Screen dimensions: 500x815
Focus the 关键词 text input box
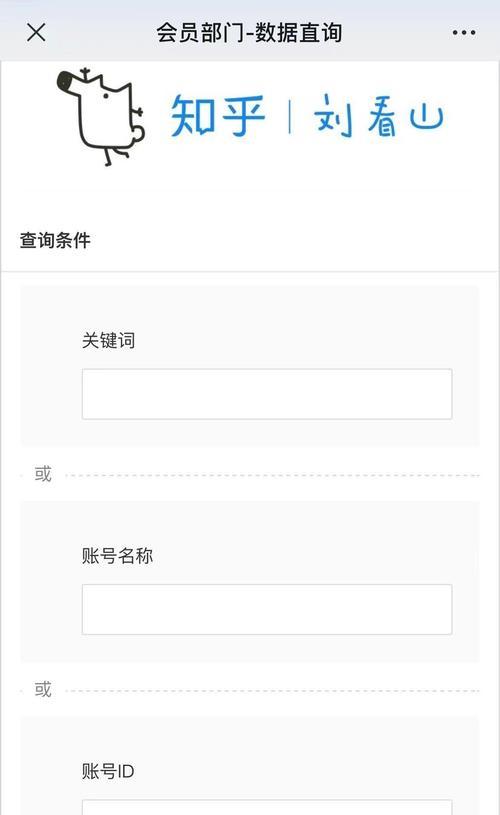[267, 394]
